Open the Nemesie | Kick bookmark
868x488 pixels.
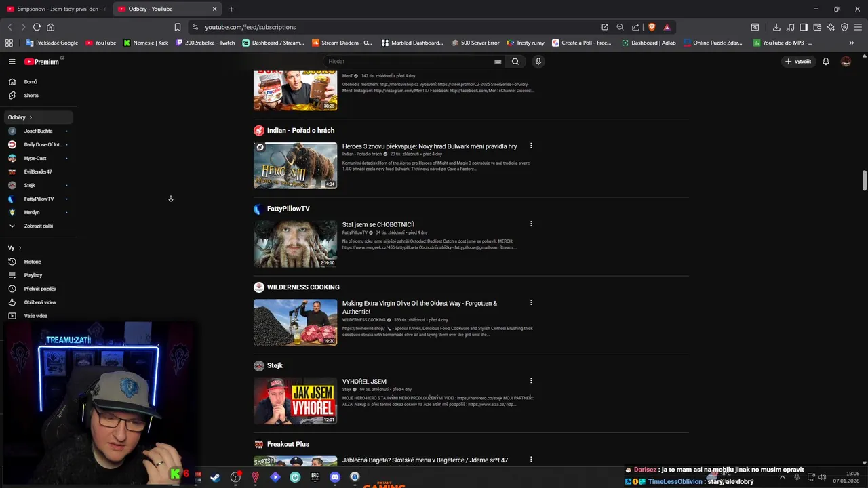(x=146, y=43)
